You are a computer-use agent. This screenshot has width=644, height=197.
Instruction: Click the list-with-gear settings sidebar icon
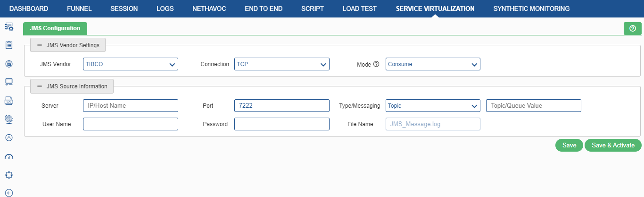click(8, 27)
